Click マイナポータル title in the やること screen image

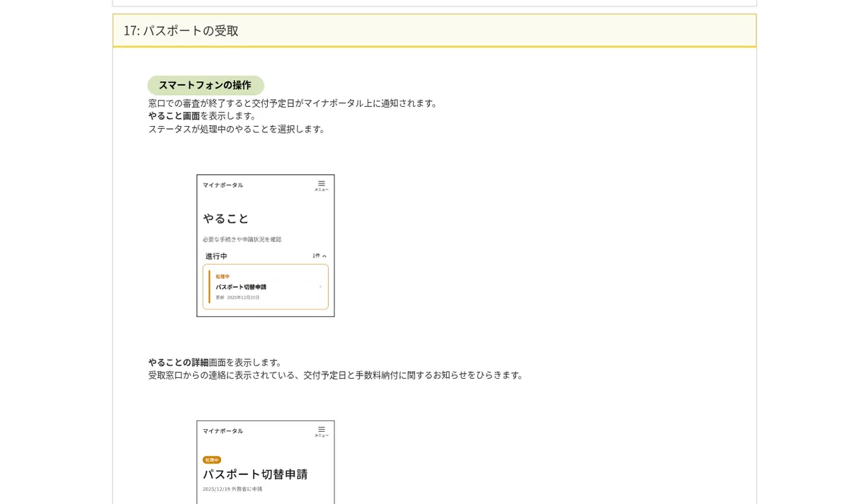pos(223,185)
